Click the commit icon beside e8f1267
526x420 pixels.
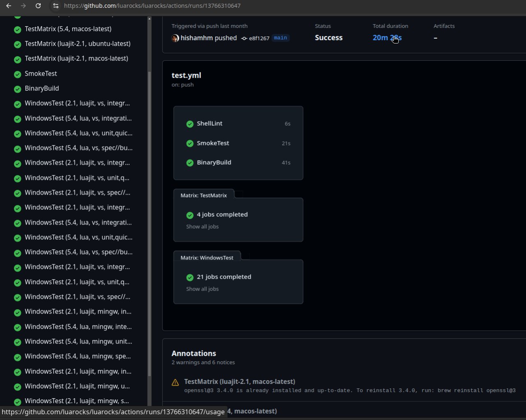[x=244, y=38]
